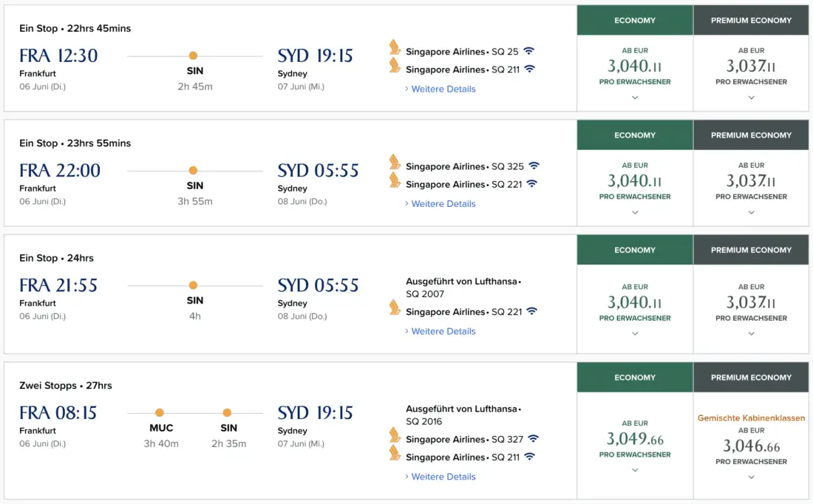Click Singapore Airlines logo beside SQ 325
This screenshot has width=813, height=504.
tap(395, 163)
